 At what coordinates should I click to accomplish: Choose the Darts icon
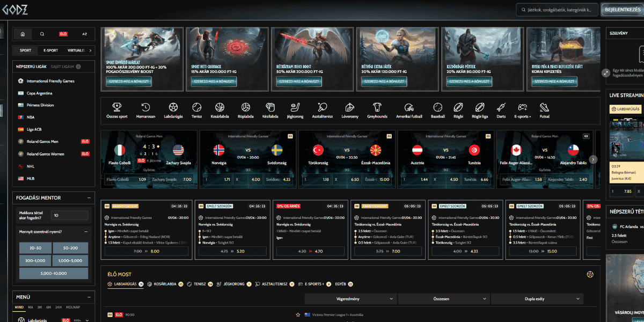501,107
